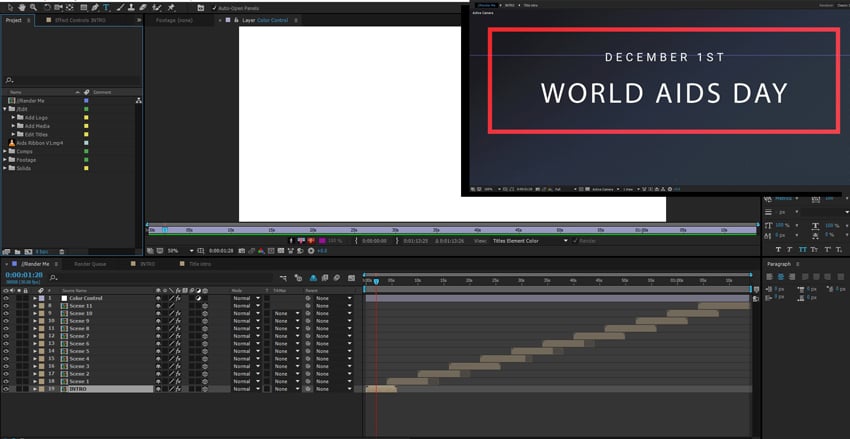Select the Horizontal Type tool
The image size is (850, 439).
pyautogui.click(x=107, y=7)
